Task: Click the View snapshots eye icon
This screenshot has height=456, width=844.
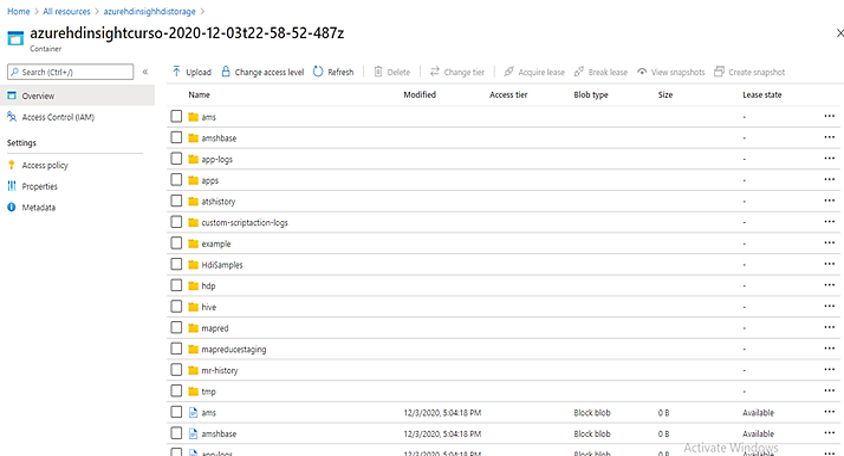Action: pos(642,72)
